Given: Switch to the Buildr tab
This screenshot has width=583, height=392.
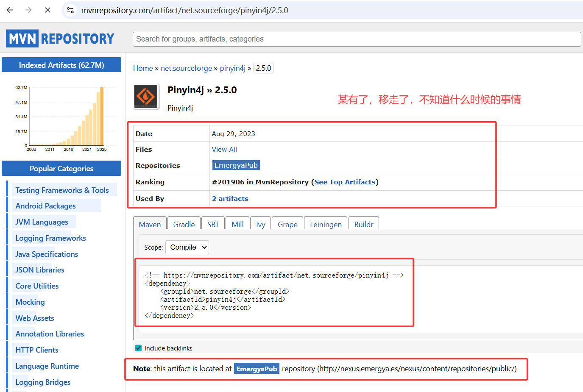Looking at the screenshot, I should pos(364,224).
